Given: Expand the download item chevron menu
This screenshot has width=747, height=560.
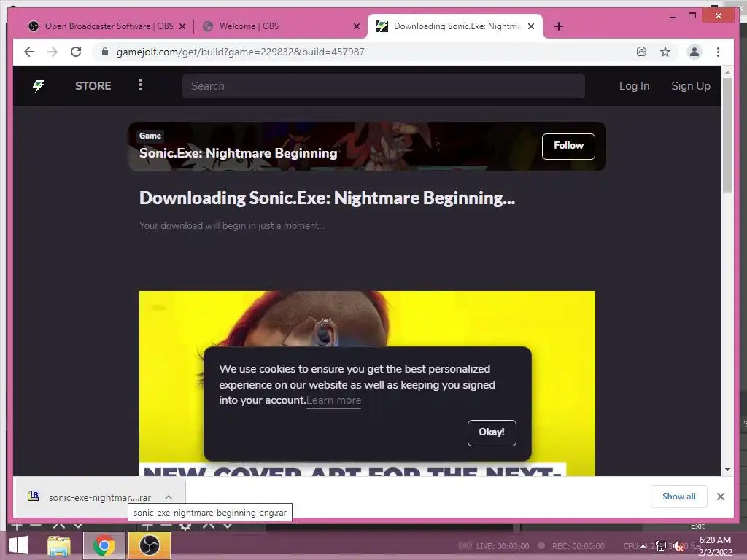Looking at the screenshot, I should (169, 497).
